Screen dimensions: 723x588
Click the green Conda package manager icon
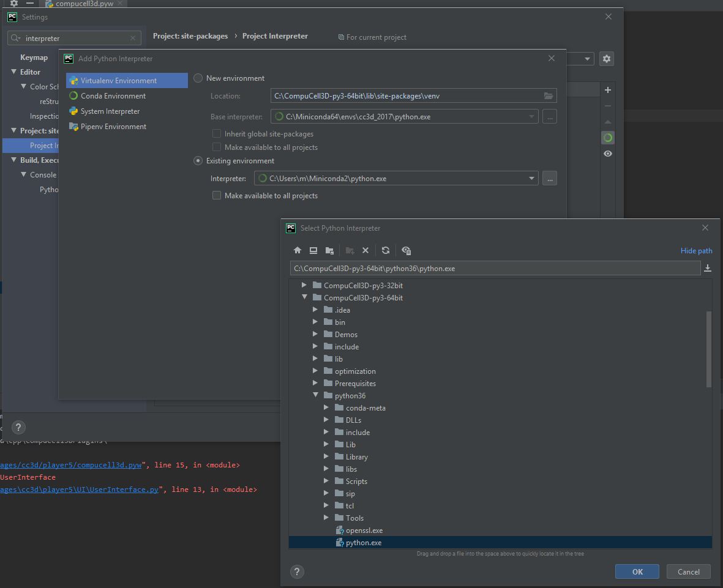pyautogui.click(x=608, y=138)
